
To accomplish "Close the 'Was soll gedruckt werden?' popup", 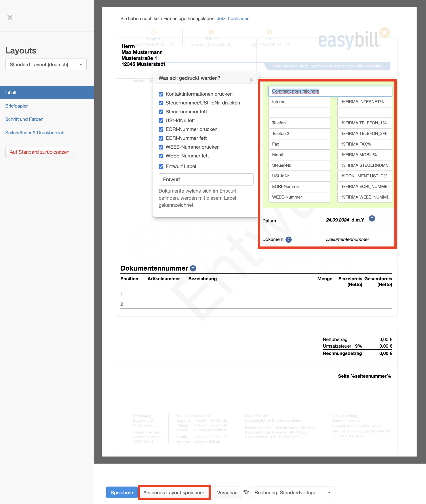I will [x=251, y=80].
